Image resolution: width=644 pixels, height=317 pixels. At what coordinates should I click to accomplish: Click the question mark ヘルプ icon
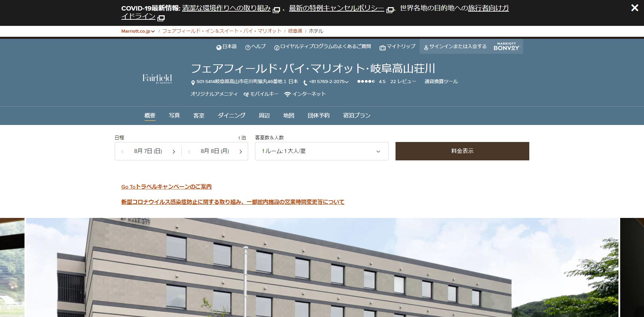click(248, 47)
